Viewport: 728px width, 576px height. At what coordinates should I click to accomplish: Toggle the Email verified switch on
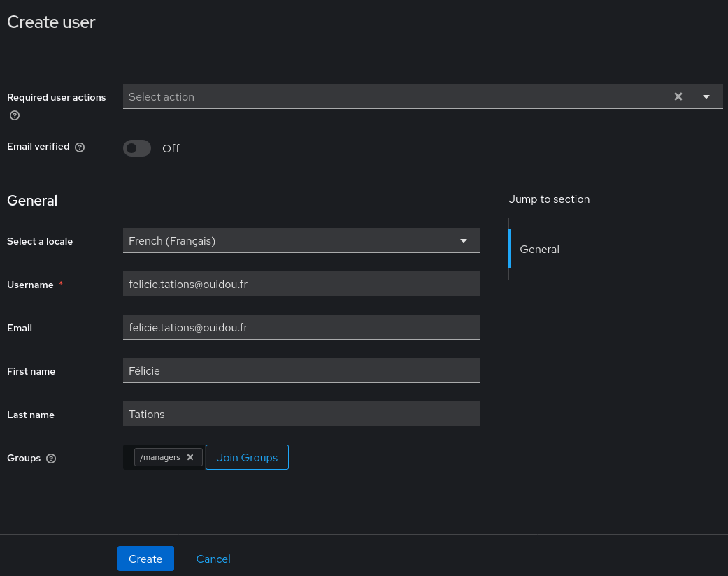tap(137, 148)
